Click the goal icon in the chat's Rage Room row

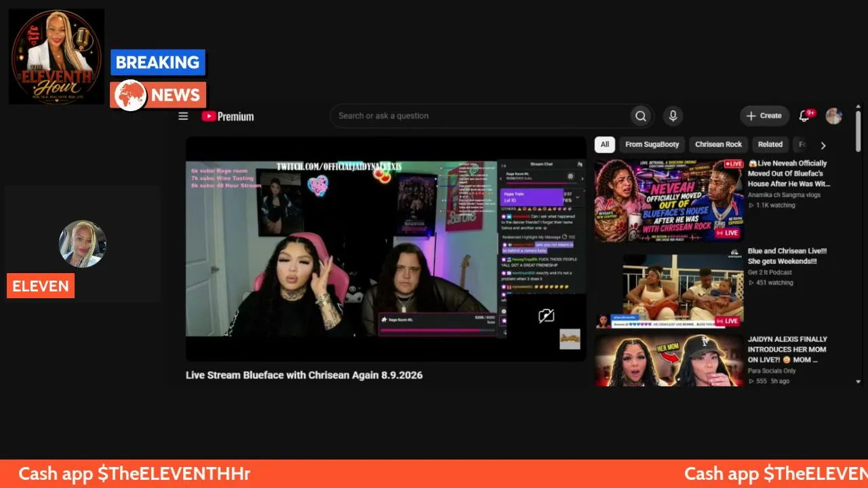click(x=571, y=177)
